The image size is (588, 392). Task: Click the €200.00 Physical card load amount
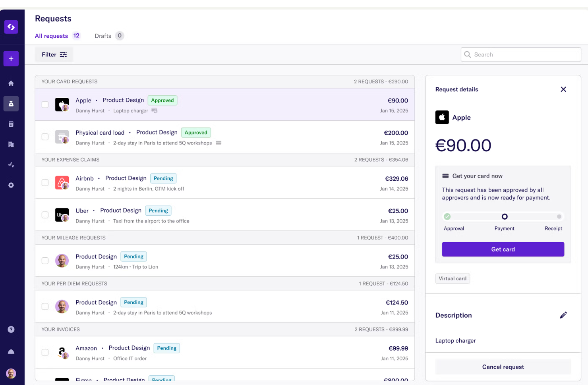pyautogui.click(x=396, y=133)
